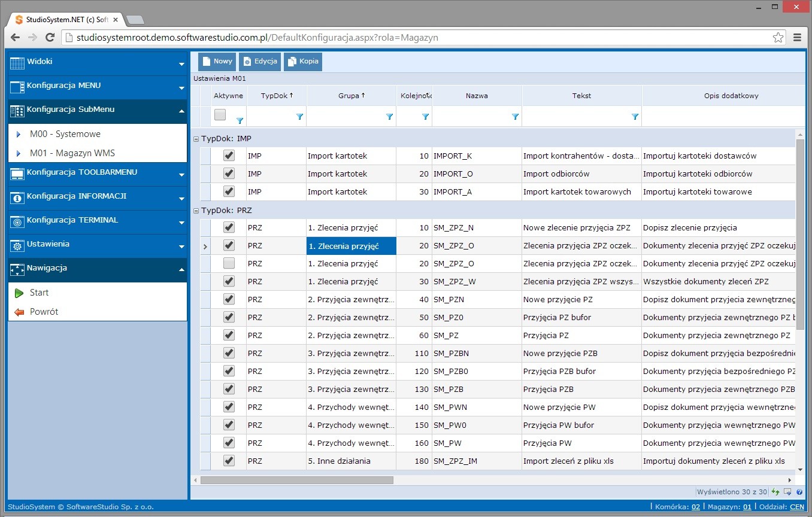Collapse the Nawigacja panel arrow
Screen dimensions: 812x517
181,269
